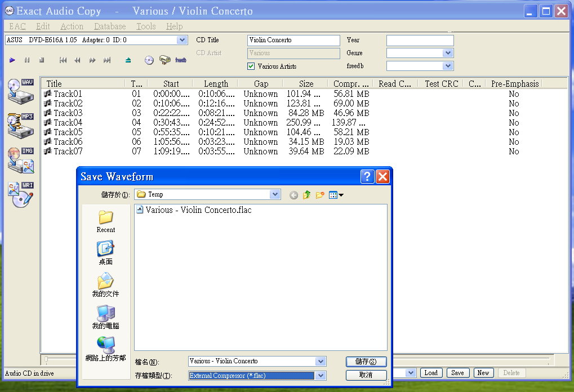Click the Rewind button
Screen dimensions: 574x392
tap(77, 60)
